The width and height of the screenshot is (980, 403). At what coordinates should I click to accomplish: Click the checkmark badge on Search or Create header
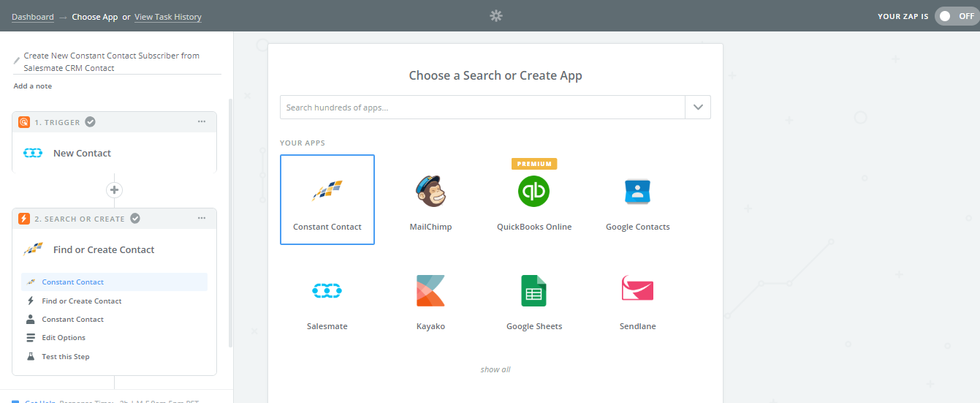coord(135,219)
